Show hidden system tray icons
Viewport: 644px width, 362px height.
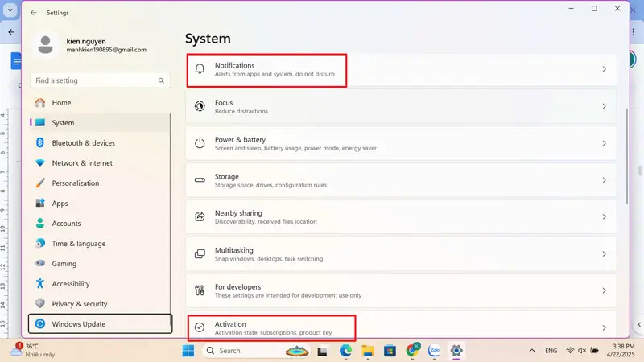click(x=532, y=351)
